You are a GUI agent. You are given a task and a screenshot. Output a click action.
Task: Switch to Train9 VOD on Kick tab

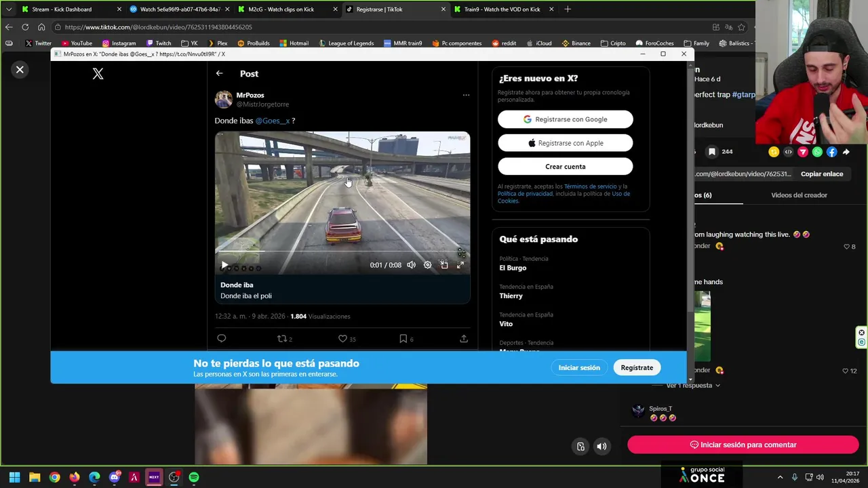click(x=502, y=9)
